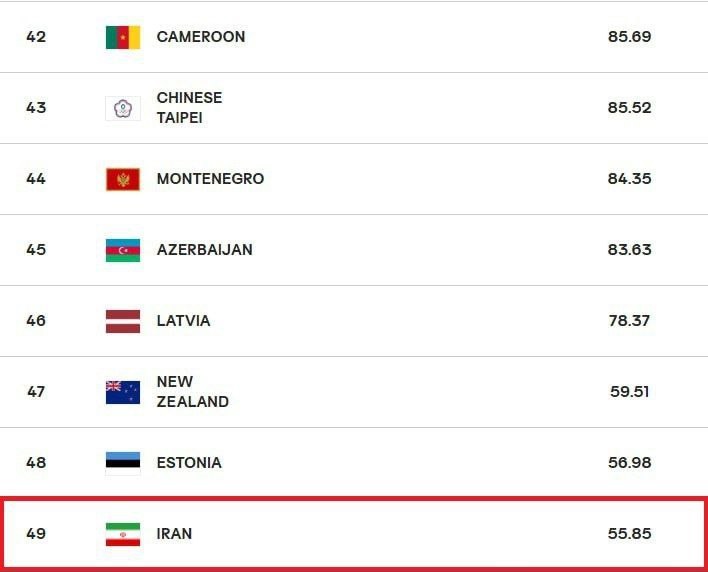The image size is (708, 572).
Task: Click Iran's score value 55.85
Action: pyautogui.click(x=629, y=534)
